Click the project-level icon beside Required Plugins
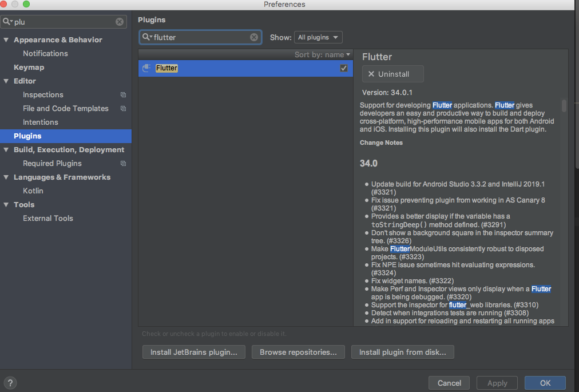The width and height of the screenshot is (579, 392). 124,163
